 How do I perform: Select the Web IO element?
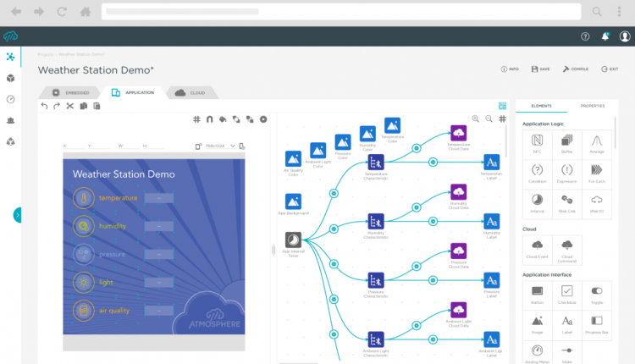[597, 204]
